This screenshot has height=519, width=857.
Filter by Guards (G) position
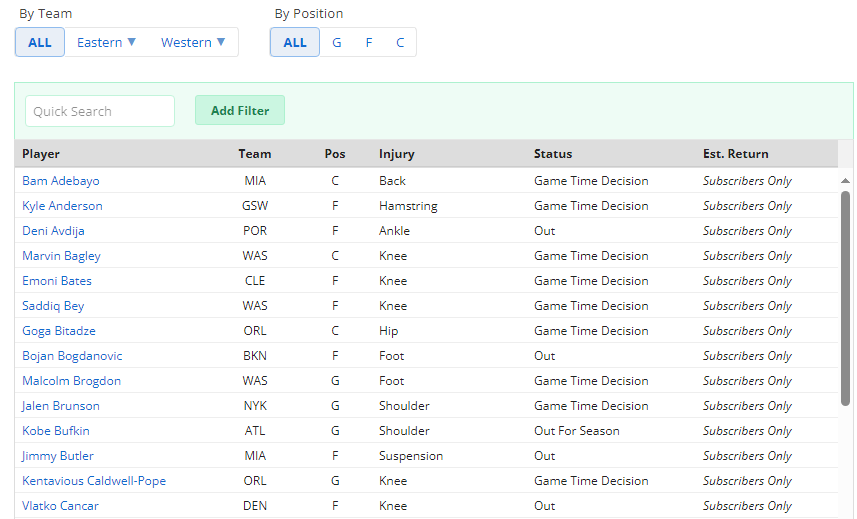click(337, 42)
